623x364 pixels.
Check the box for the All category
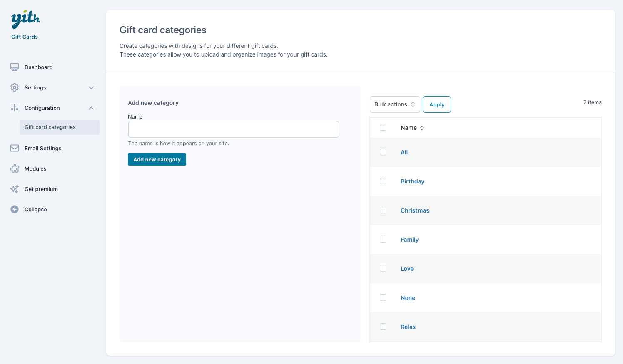click(383, 152)
